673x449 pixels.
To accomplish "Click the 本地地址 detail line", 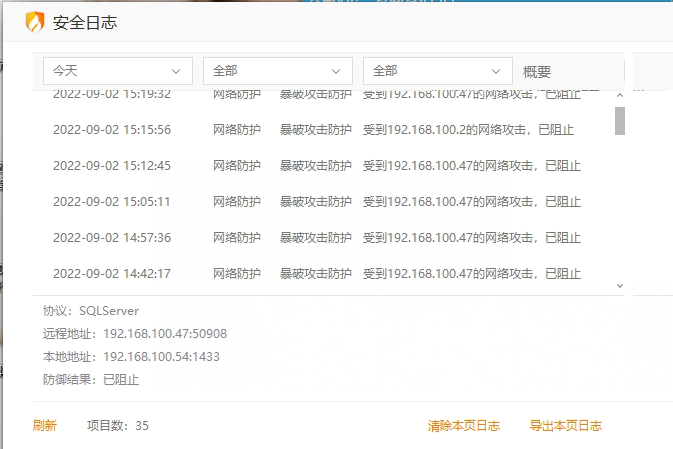I will 131,356.
